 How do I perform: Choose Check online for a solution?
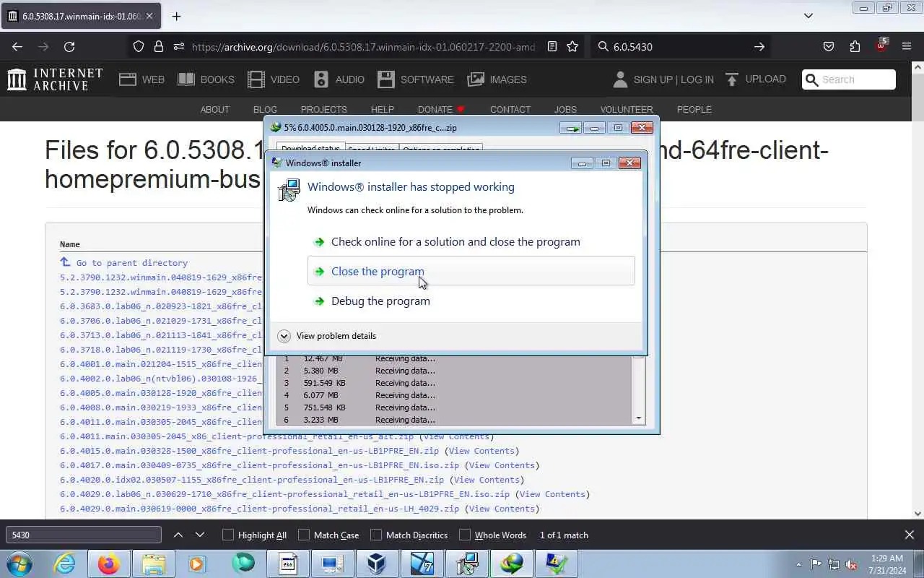[x=471, y=242]
